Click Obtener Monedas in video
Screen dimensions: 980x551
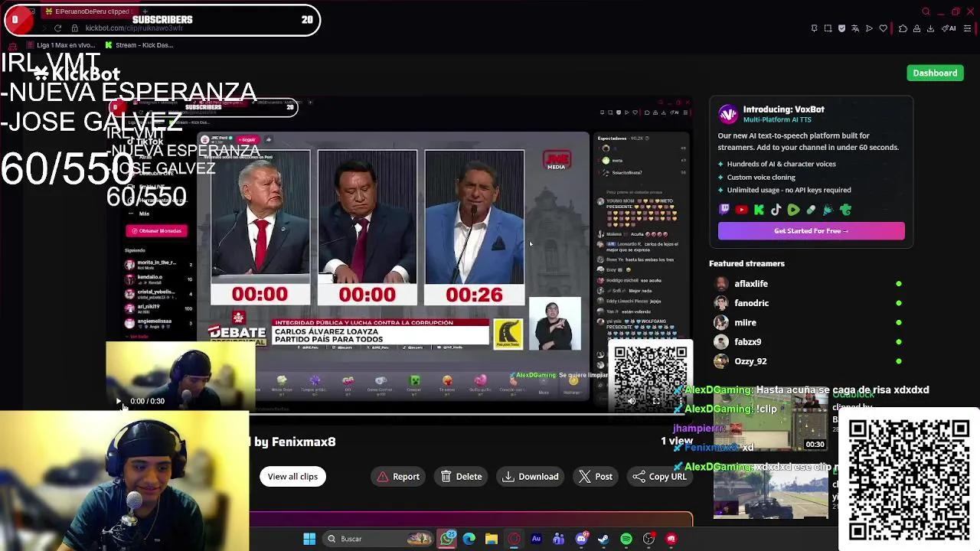coord(157,230)
